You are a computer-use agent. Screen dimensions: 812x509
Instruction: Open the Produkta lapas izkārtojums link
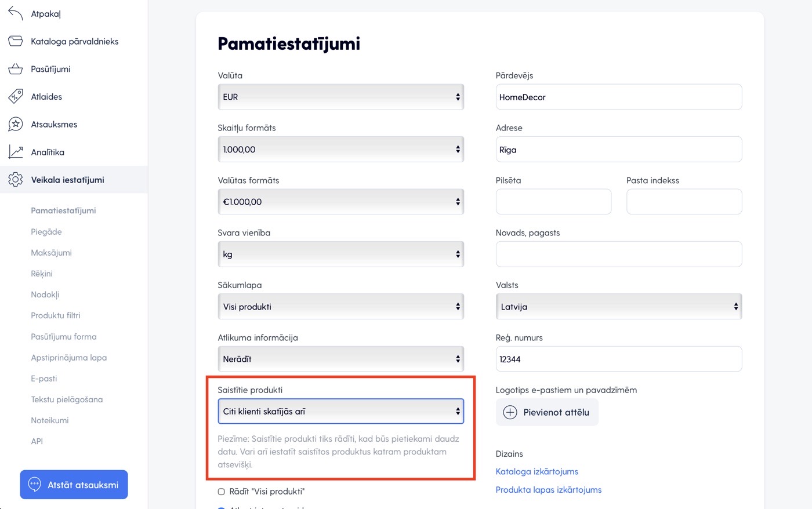[x=548, y=490]
